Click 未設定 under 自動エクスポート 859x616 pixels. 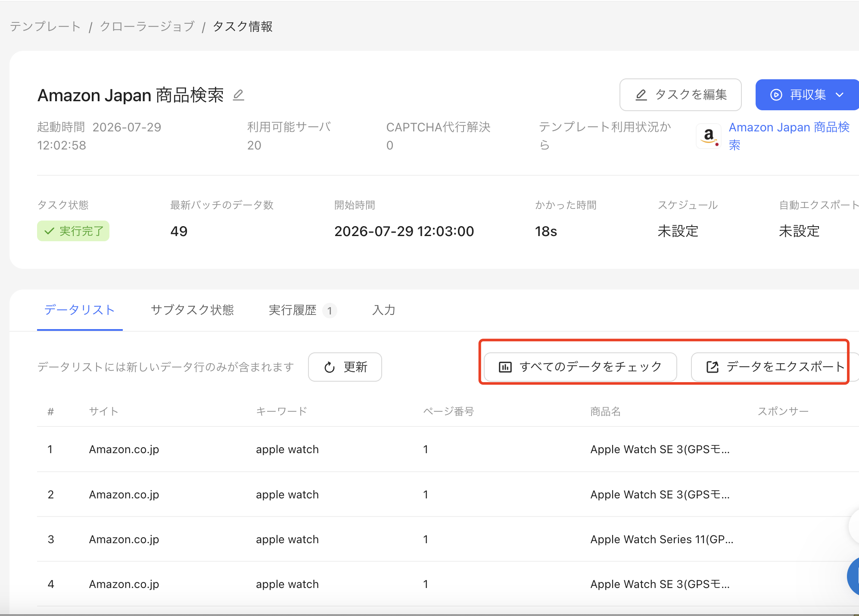799,231
